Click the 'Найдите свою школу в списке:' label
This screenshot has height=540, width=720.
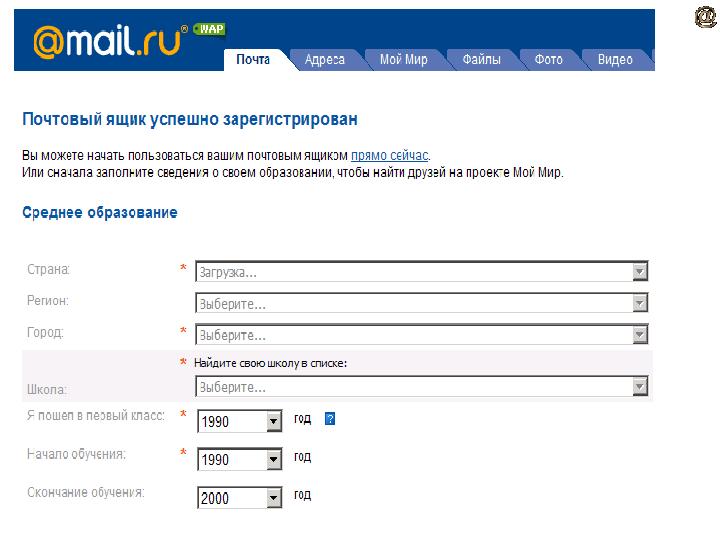point(270,363)
